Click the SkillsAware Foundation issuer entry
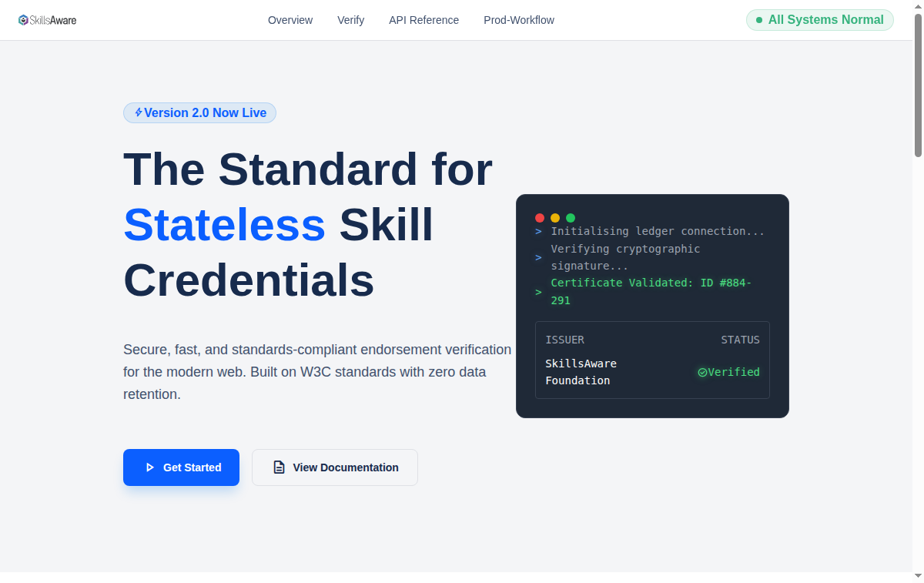 [x=581, y=372]
